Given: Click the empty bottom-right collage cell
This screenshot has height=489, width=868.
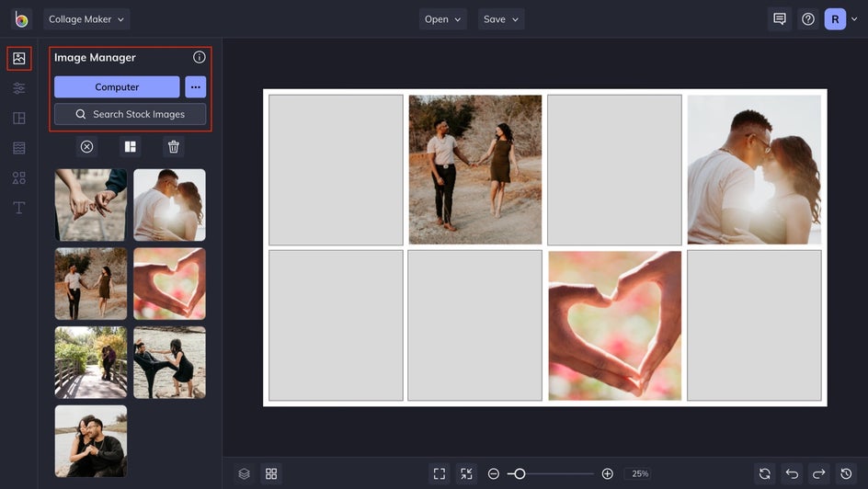Looking at the screenshot, I should pyautogui.click(x=754, y=325).
